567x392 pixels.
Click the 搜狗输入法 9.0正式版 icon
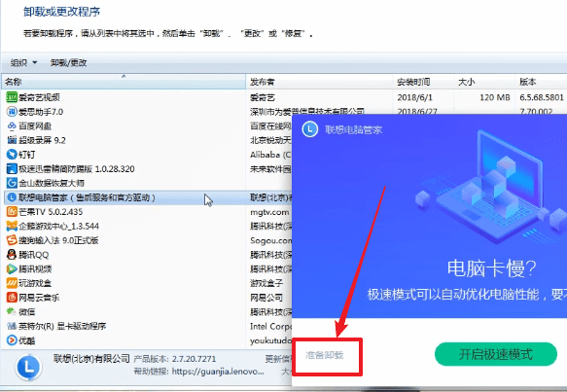click(x=12, y=240)
